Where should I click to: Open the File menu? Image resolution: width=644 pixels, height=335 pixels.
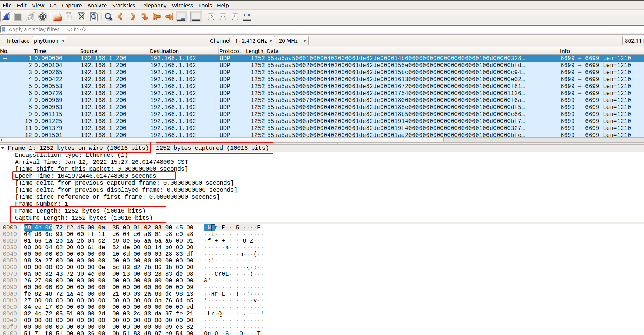[7, 6]
